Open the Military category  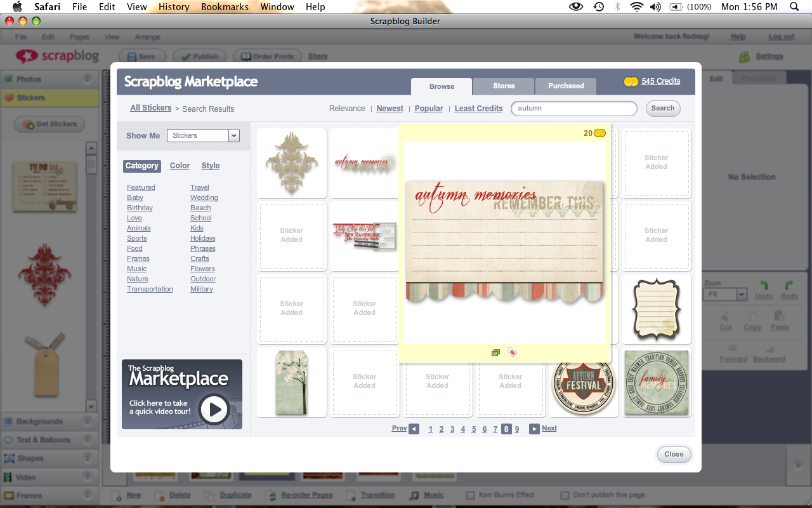202,289
